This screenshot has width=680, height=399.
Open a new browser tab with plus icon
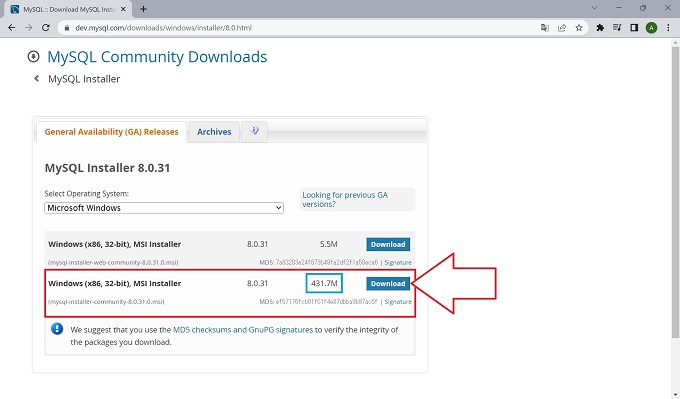pyautogui.click(x=143, y=9)
